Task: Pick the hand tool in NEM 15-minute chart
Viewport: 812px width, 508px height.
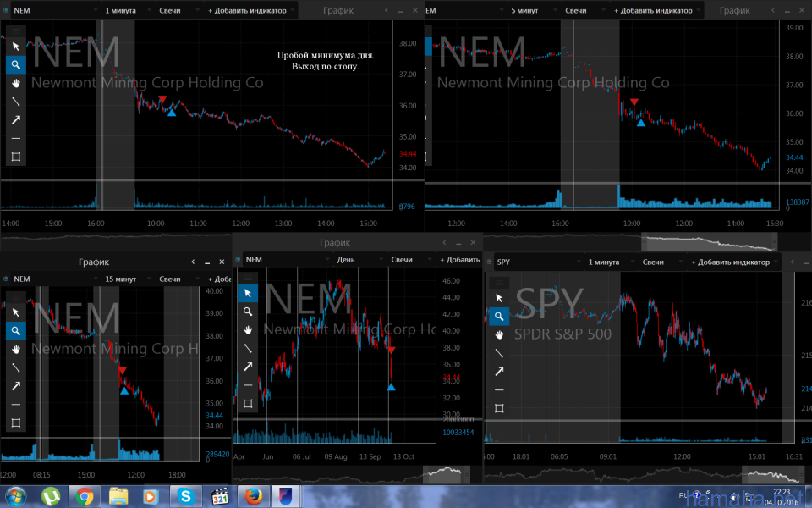Action: point(16,350)
